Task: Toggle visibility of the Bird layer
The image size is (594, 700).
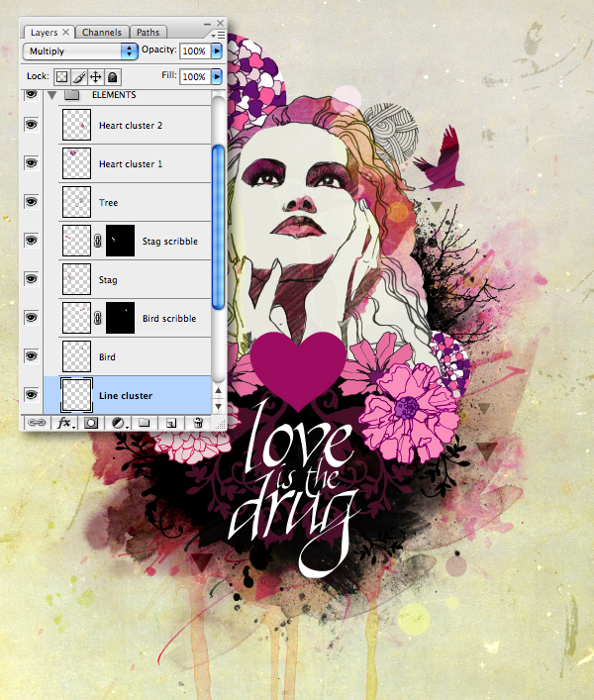Action: pos(31,356)
